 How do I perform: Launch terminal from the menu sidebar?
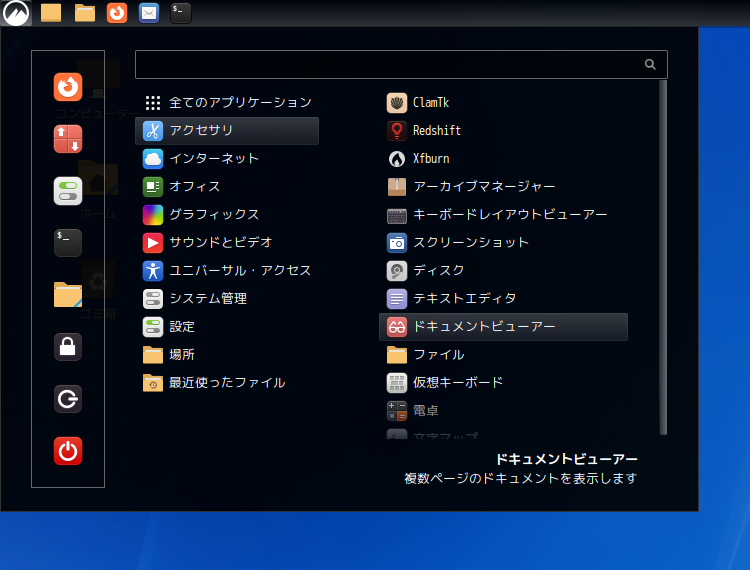(x=67, y=243)
